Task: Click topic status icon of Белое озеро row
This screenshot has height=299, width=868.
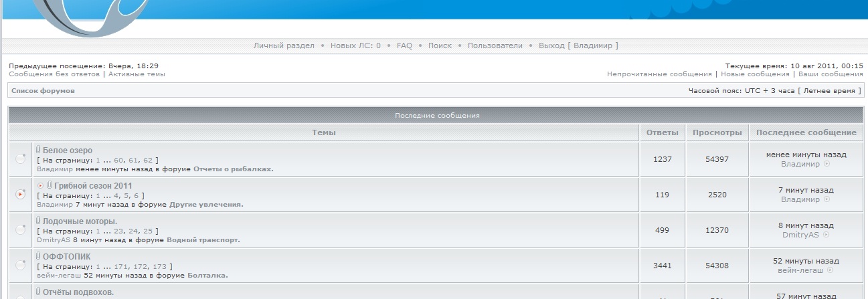Action: (x=21, y=159)
